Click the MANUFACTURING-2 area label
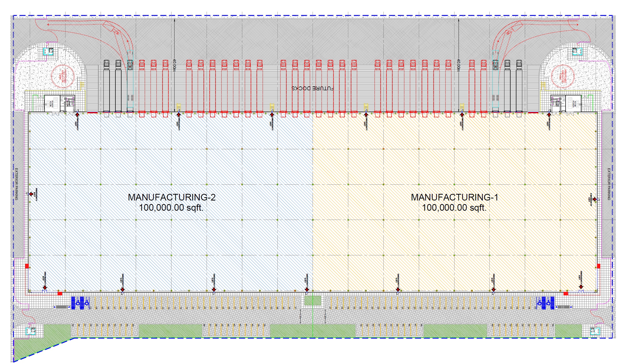The image size is (644, 364). 171,197
